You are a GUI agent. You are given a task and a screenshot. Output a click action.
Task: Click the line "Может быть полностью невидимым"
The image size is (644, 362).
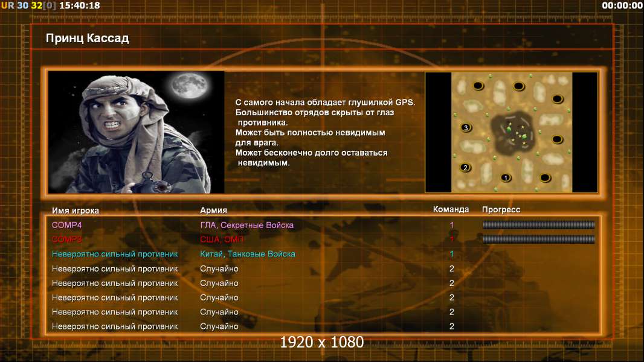pyautogui.click(x=310, y=132)
